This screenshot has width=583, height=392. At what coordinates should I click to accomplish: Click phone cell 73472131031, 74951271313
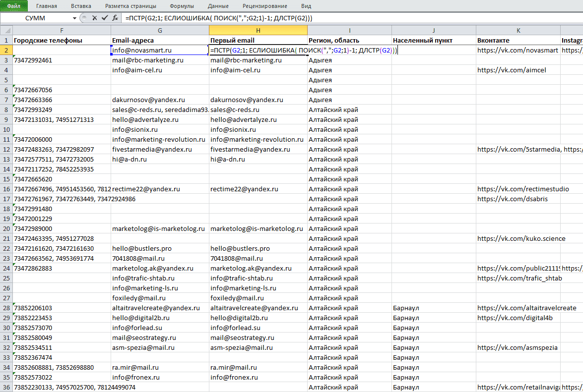tap(62, 119)
